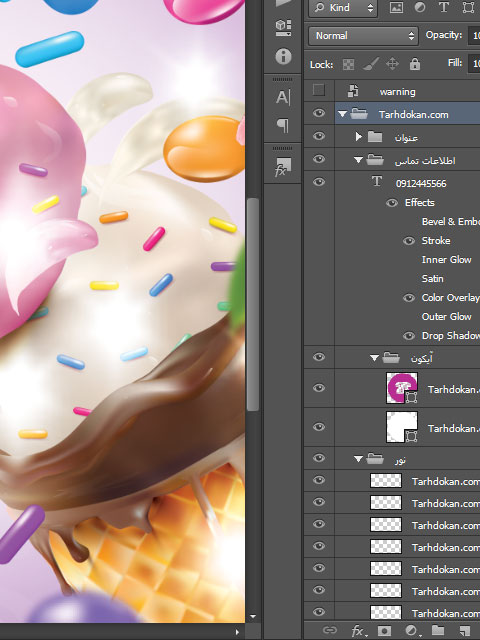Open the Character panel icon
Image resolution: width=480 pixels, height=640 pixels.
[x=283, y=97]
